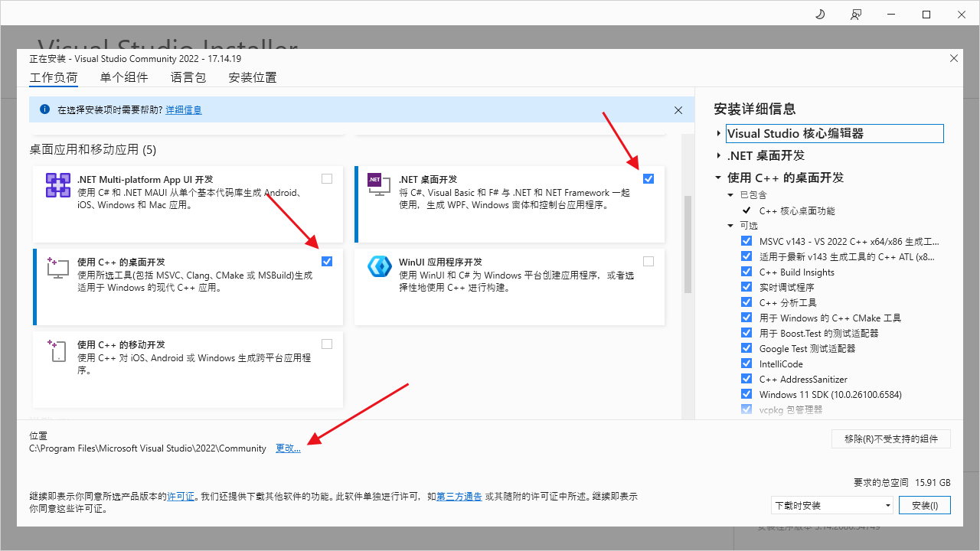Click the WinUI 应用程序开发 diamond icon
This screenshot has height=551, width=980.
click(x=379, y=268)
